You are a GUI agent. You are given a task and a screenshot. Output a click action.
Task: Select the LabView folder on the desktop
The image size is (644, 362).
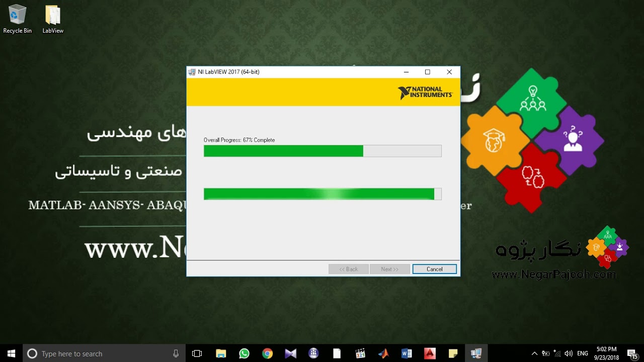(x=53, y=19)
